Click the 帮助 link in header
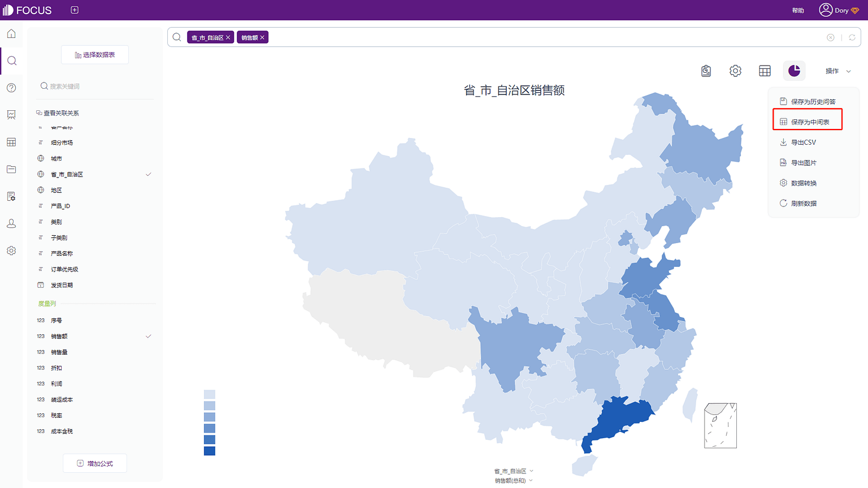The image size is (868, 488). 798,10
